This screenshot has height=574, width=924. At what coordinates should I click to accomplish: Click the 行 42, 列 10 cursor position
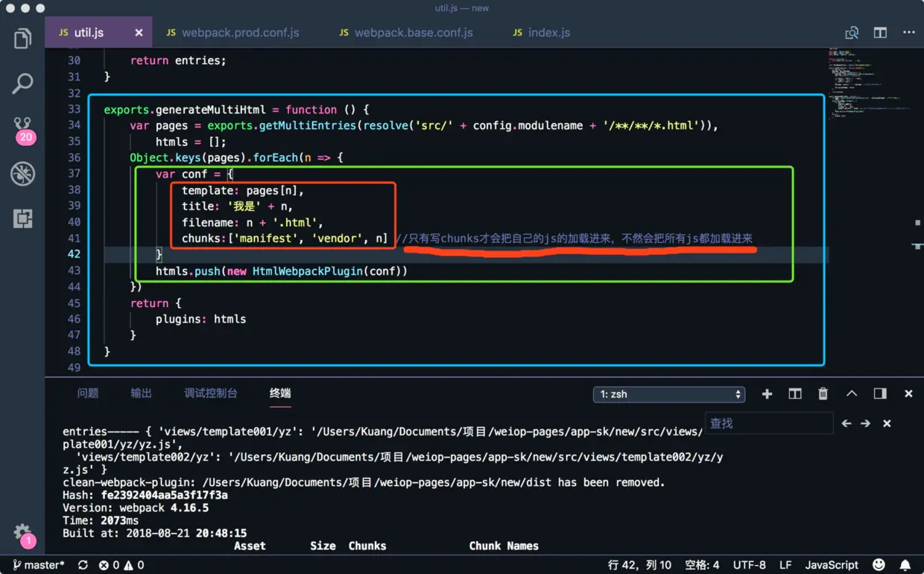tap(639, 565)
